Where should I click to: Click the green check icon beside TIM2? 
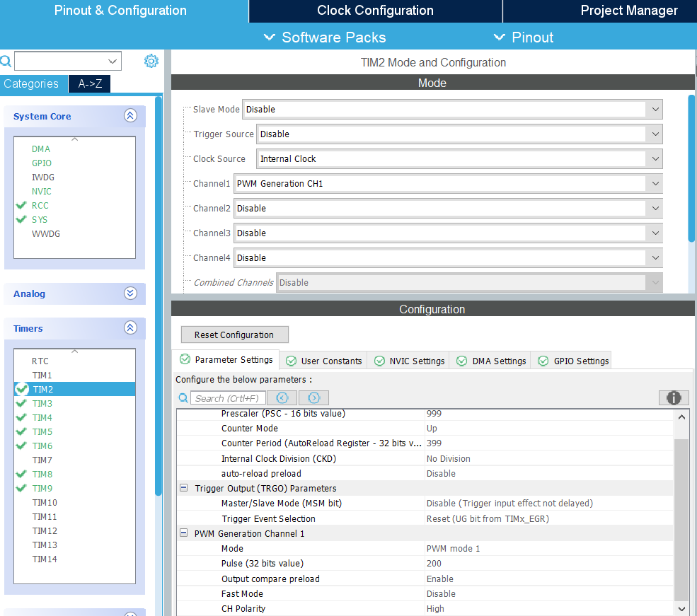pyautogui.click(x=22, y=389)
